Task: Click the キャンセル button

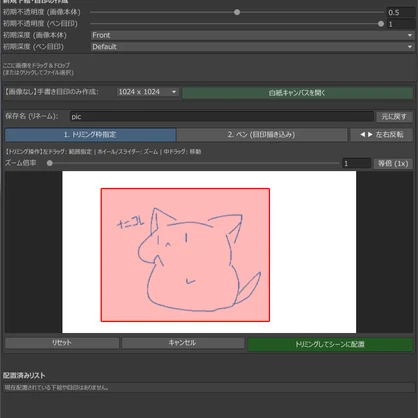Action: 183,343
